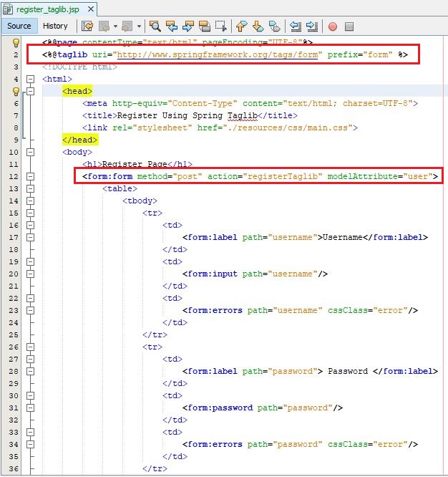Click form:errors username line code

300,310
